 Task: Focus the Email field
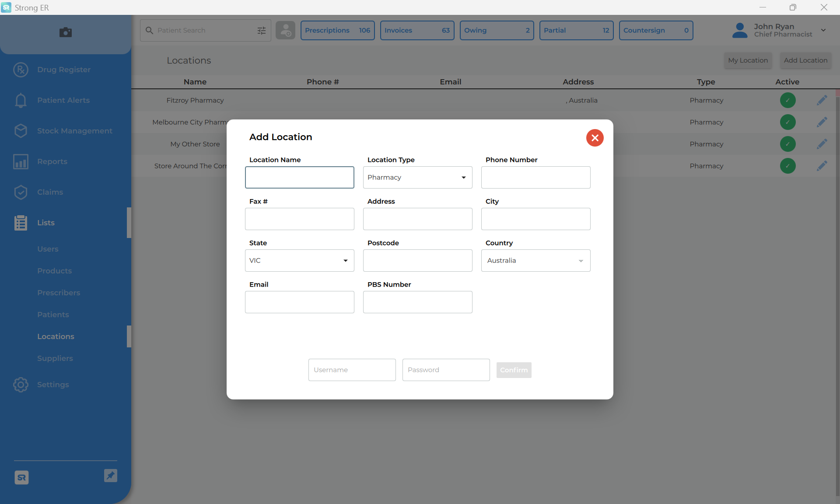coord(300,302)
